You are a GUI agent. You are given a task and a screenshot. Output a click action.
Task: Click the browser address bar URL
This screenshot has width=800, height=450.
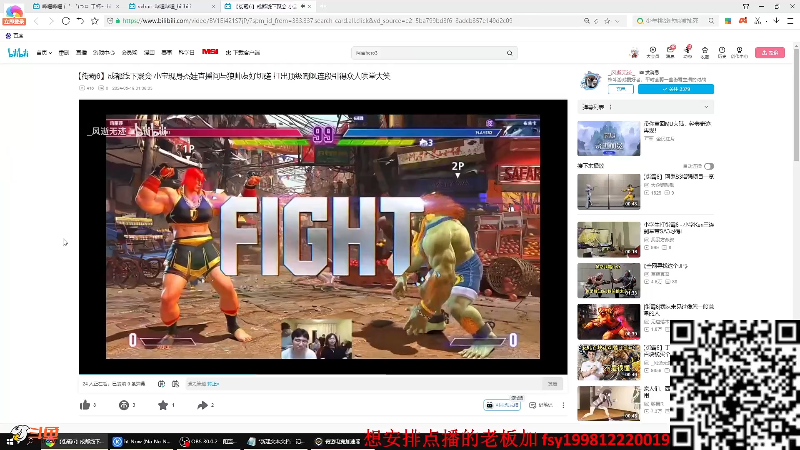click(316, 21)
